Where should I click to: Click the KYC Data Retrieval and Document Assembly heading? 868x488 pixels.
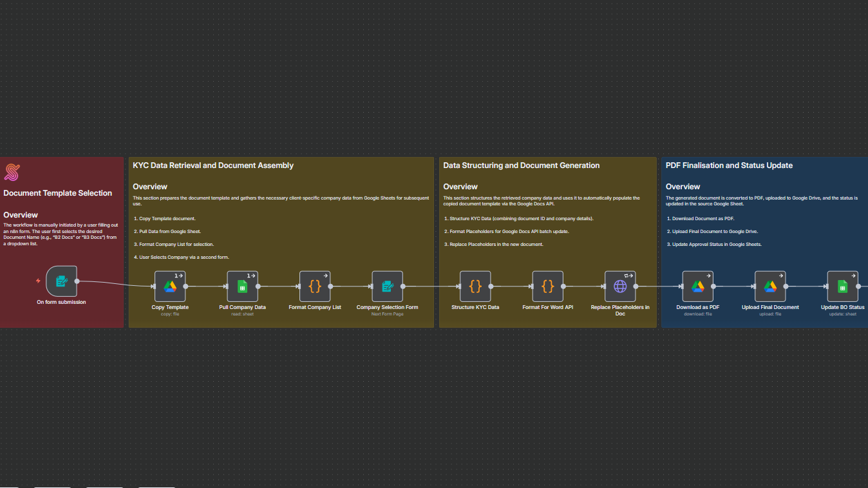(x=213, y=165)
